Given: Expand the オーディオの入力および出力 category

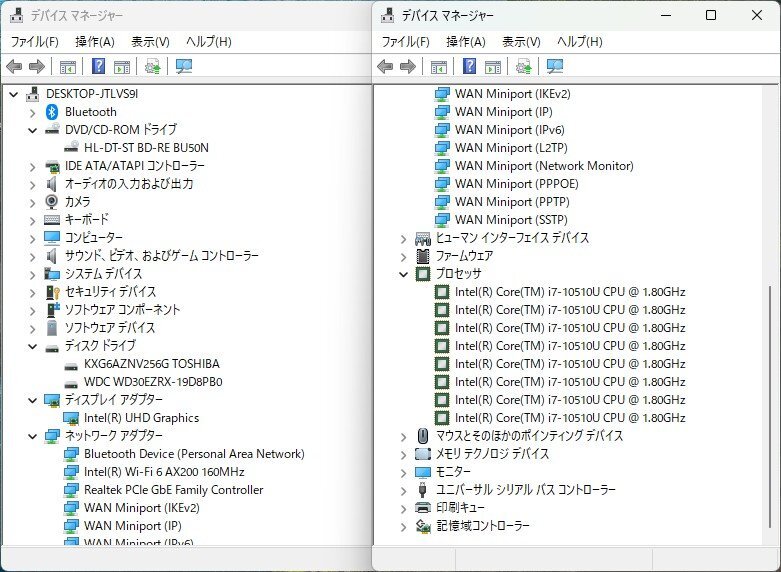Looking at the screenshot, I should click(x=33, y=185).
